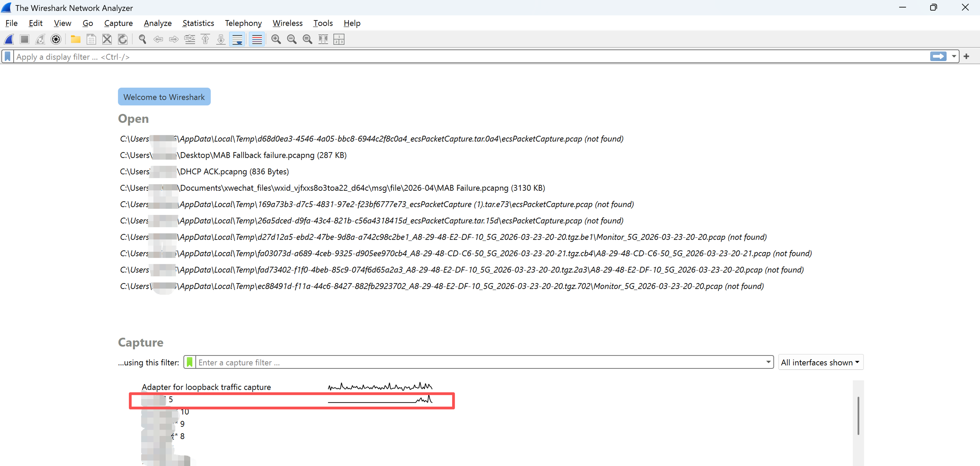This screenshot has width=980, height=466.
Task: Click the display filter bookmark icon
Action: [8, 57]
